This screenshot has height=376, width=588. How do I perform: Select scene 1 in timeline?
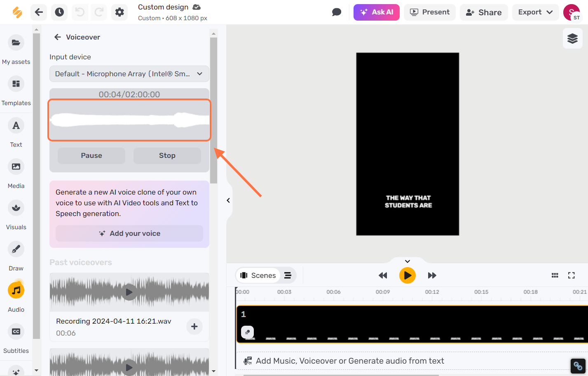[412, 324]
